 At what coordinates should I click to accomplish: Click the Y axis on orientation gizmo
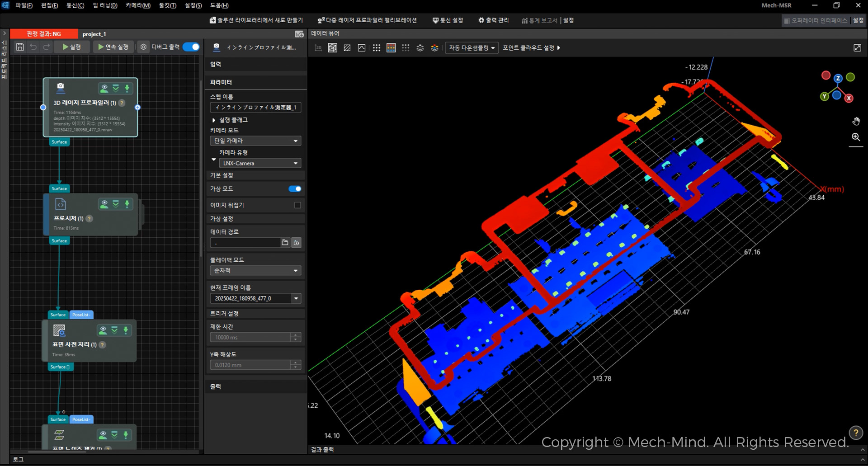tap(825, 96)
